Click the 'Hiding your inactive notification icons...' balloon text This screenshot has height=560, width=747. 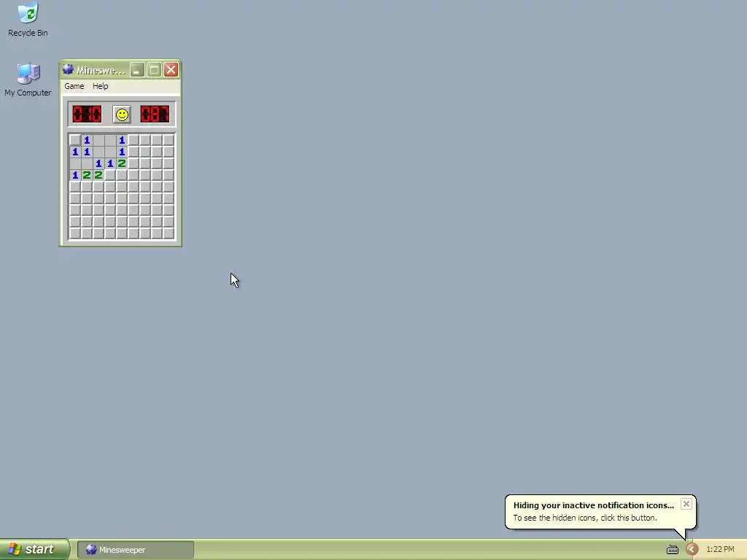click(x=594, y=505)
